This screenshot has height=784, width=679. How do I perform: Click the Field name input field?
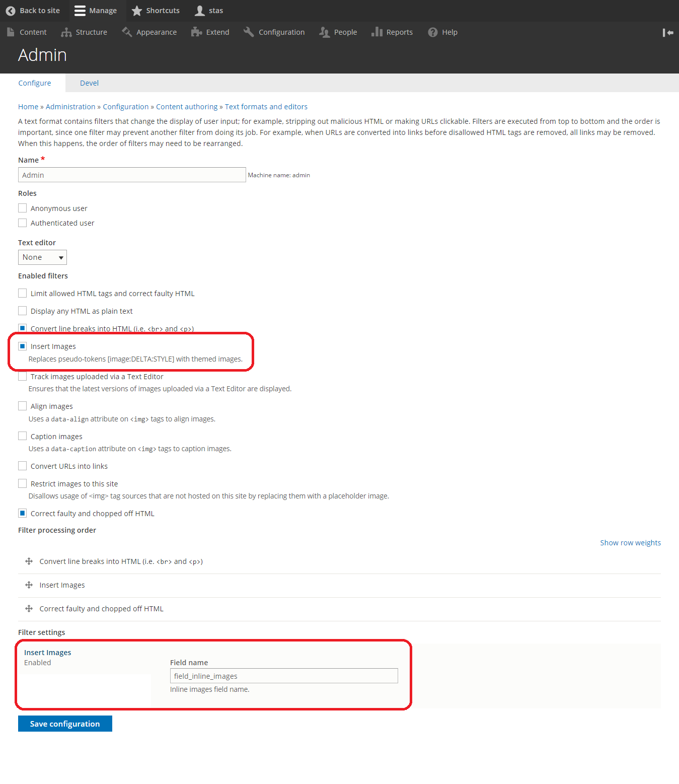coord(284,676)
